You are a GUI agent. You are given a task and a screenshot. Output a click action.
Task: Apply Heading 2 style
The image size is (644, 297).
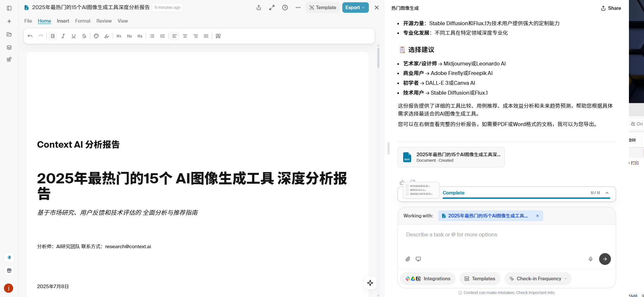129,36
